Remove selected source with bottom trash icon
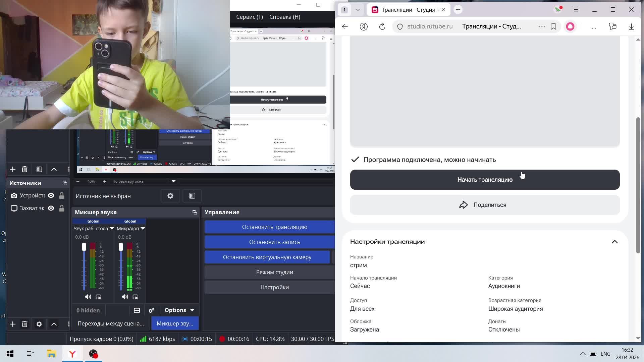 (24, 324)
